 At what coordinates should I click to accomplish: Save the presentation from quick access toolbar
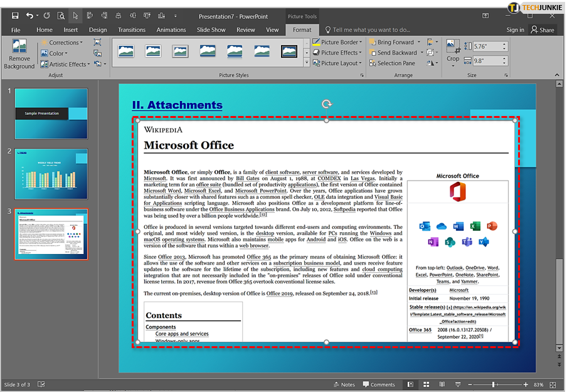[15, 16]
